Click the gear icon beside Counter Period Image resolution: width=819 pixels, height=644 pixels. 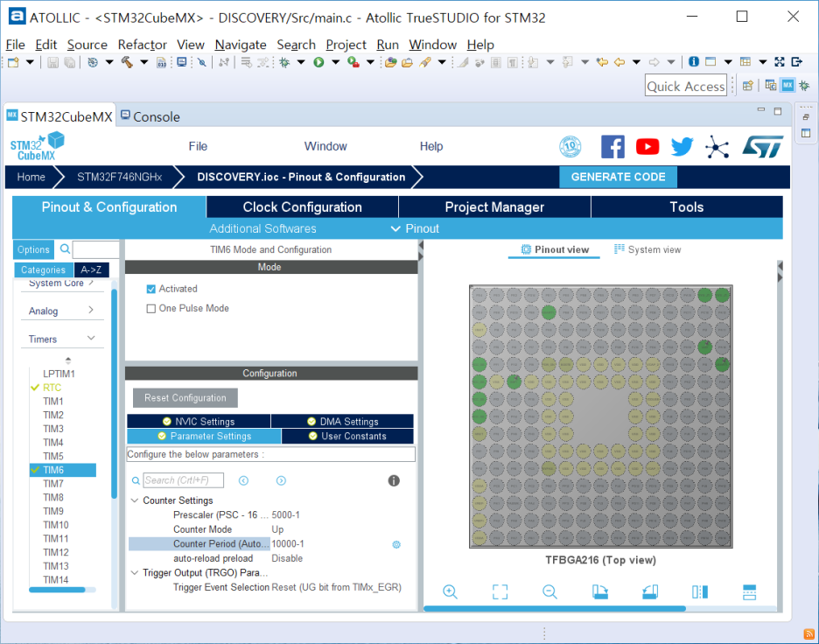point(396,544)
